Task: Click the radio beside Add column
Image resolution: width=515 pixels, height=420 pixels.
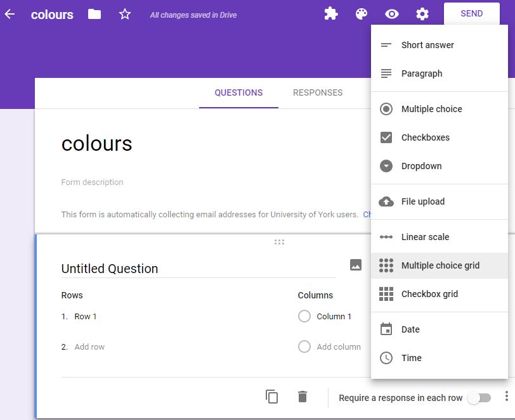Action: [x=304, y=347]
